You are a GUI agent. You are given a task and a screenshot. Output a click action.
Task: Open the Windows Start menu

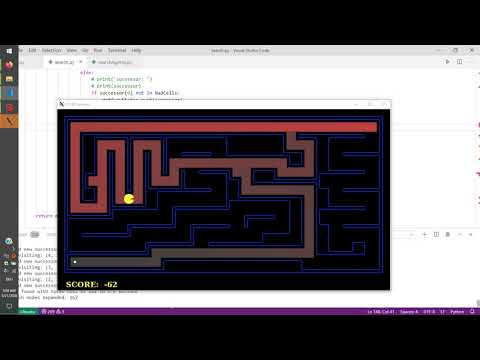[x=9, y=51]
